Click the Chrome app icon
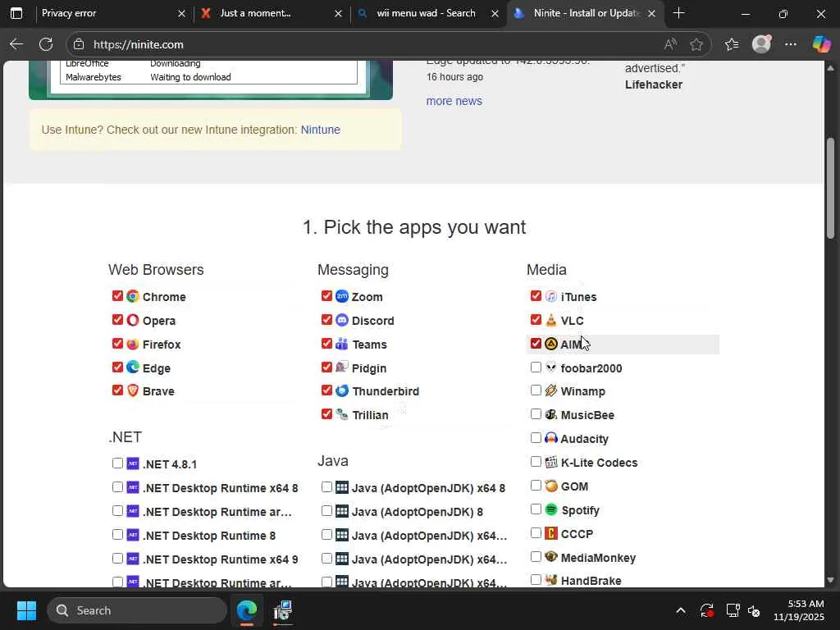This screenshot has width=840, height=630. (x=133, y=296)
